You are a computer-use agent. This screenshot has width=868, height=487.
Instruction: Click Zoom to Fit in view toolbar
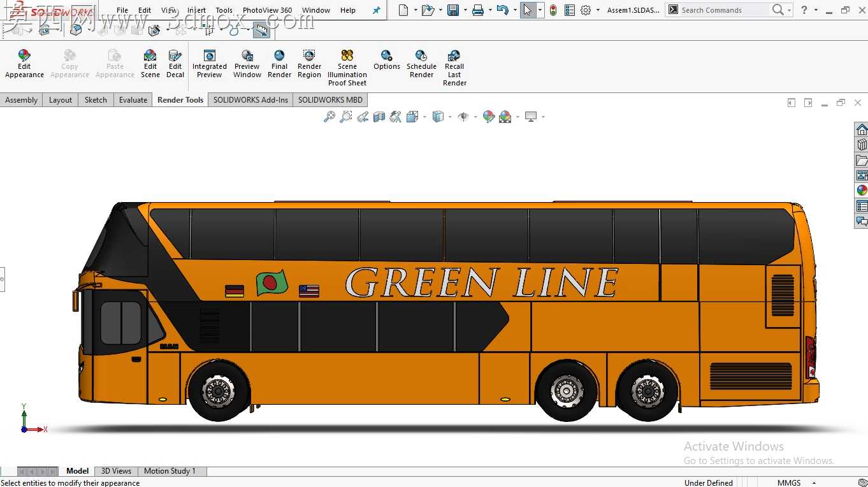coord(329,117)
